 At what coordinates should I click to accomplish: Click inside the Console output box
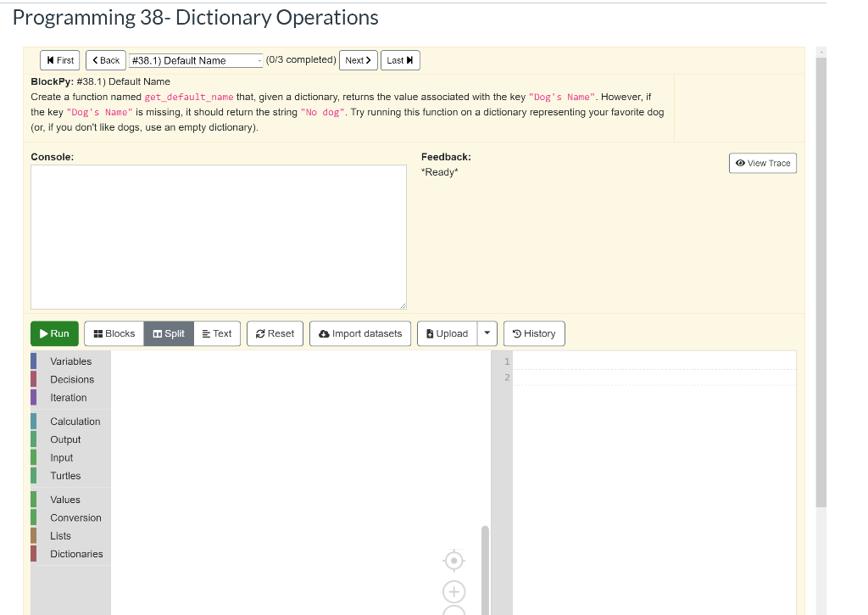click(219, 238)
